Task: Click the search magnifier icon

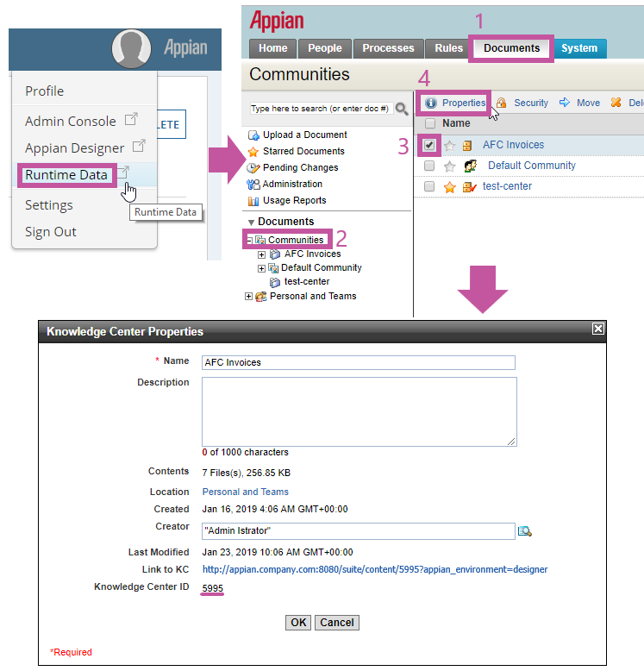Action: pyautogui.click(x=402, y=109)
